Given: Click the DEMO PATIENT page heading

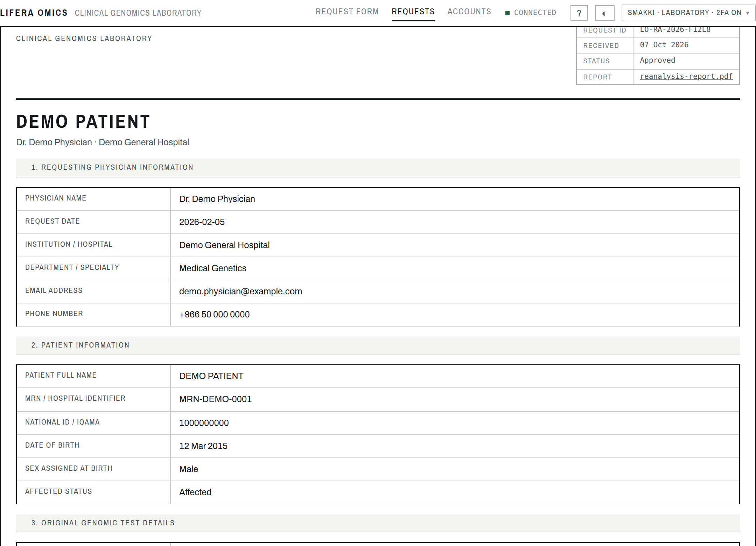Looking at the screenshot, I should [x=83, y=121].
